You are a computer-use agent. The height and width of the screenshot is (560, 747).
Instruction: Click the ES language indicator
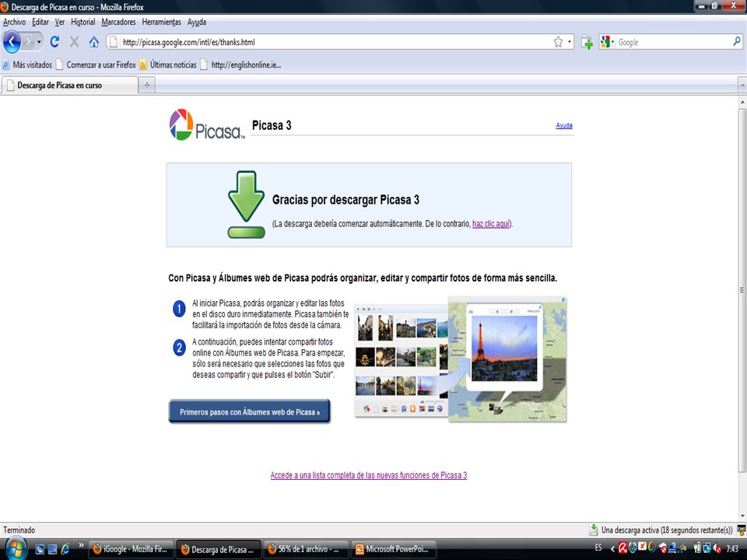point(598,548)
